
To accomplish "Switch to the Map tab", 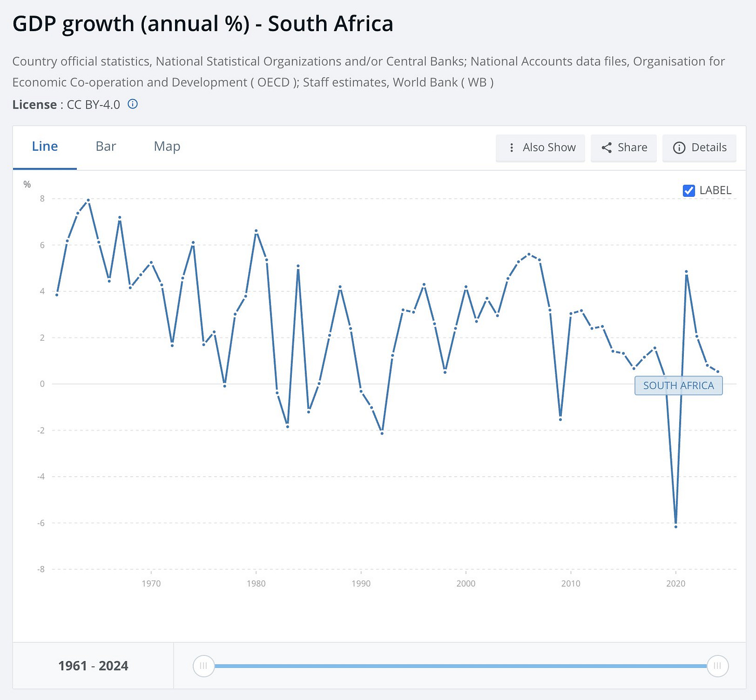I will [x=167, y=146].
